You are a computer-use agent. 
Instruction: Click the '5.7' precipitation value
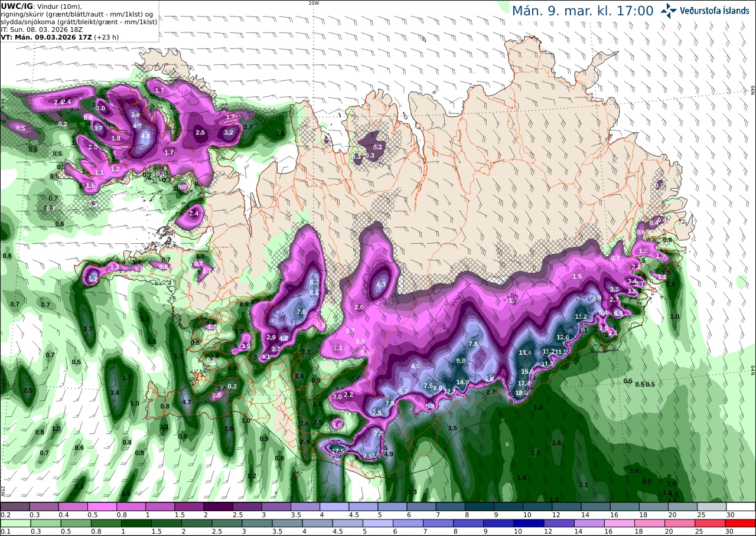(x=404, y=391)
